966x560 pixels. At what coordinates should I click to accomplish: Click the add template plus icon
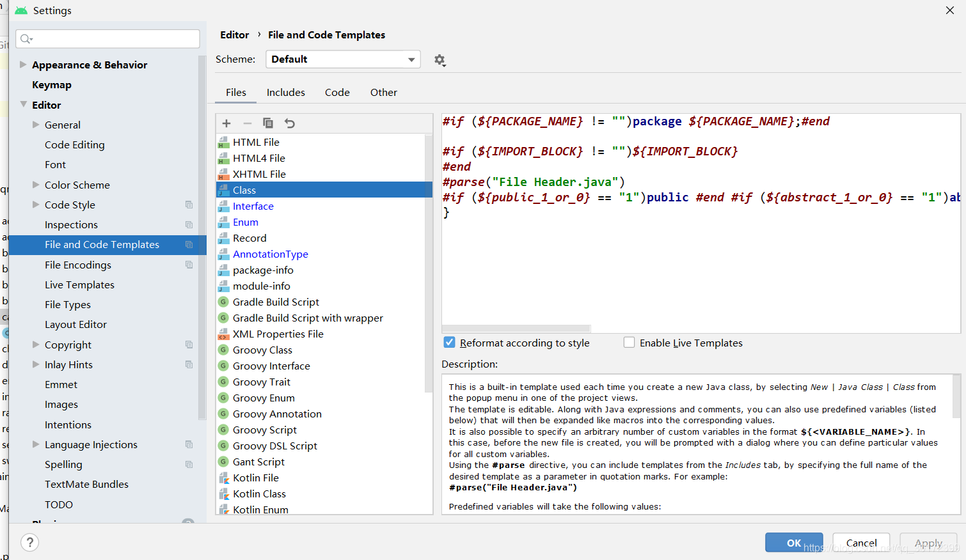(x=226, y=123)
